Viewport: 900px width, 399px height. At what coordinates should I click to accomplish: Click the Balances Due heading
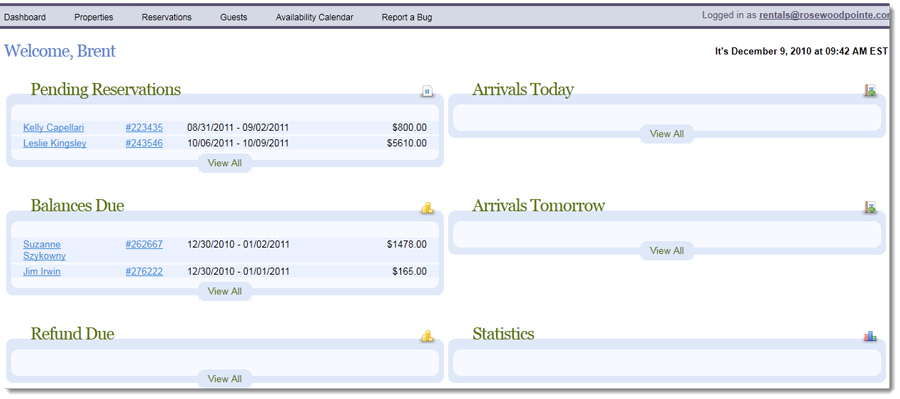coord(77,206)
